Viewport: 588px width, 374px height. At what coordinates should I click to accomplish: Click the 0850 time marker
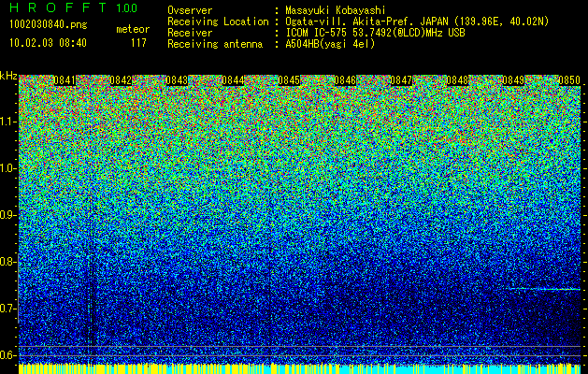click(x=569, y=80)
